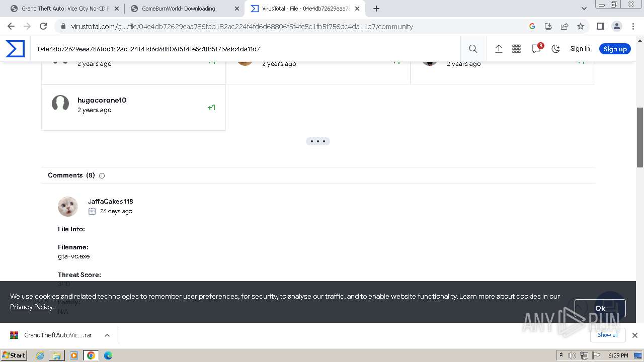644x362 pixels.
Task: Click JaffaCakes118 username
Action: (111, 201)
